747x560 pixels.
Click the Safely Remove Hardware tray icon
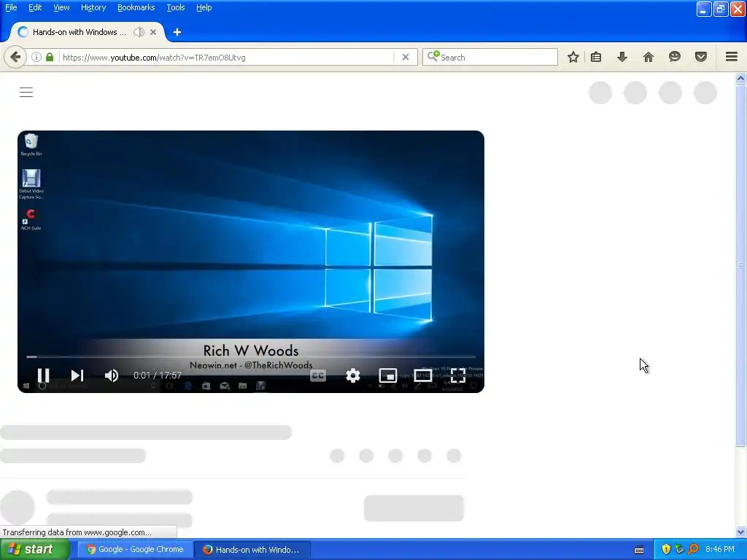(680, 550)
